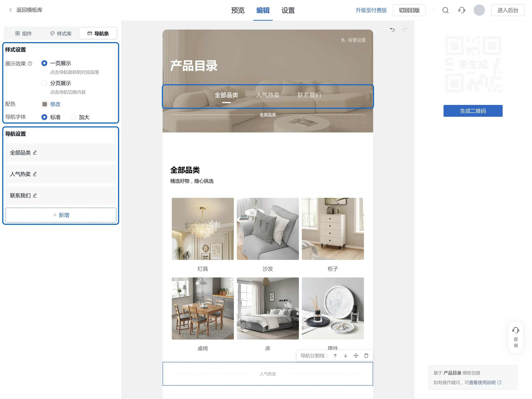The width and height of the screenshot is (532, 399).
Task: Click the 切回旧版 button
Action: 409,10
